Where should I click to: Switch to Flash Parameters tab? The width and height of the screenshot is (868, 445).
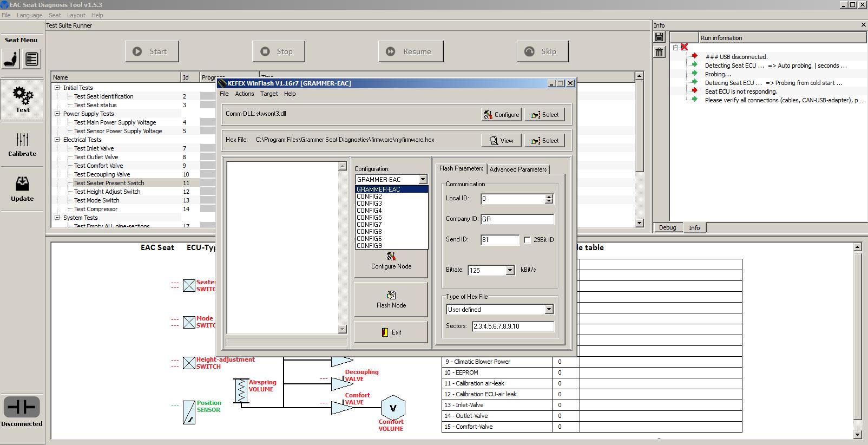[461, 168]
